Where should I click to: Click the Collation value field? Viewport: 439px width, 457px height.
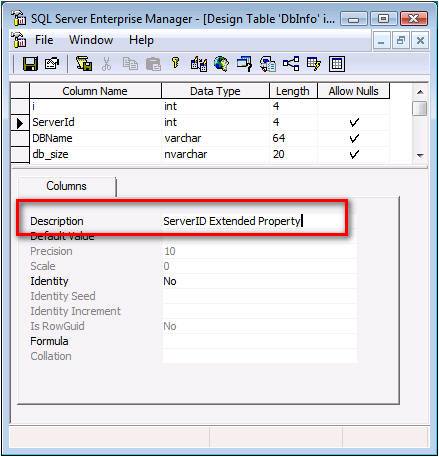click(260, 356)
